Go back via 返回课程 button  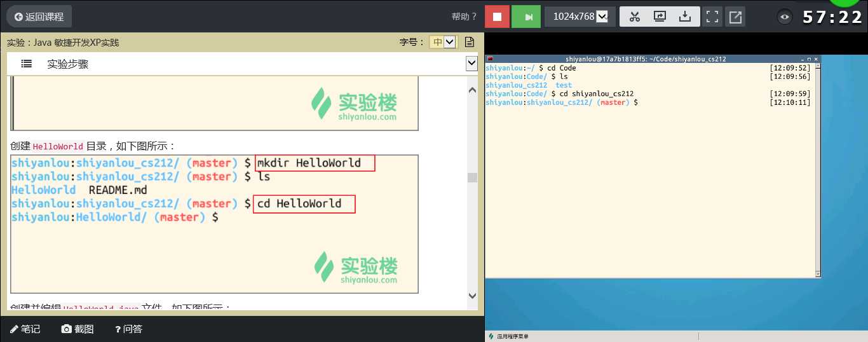coord(39,17)
